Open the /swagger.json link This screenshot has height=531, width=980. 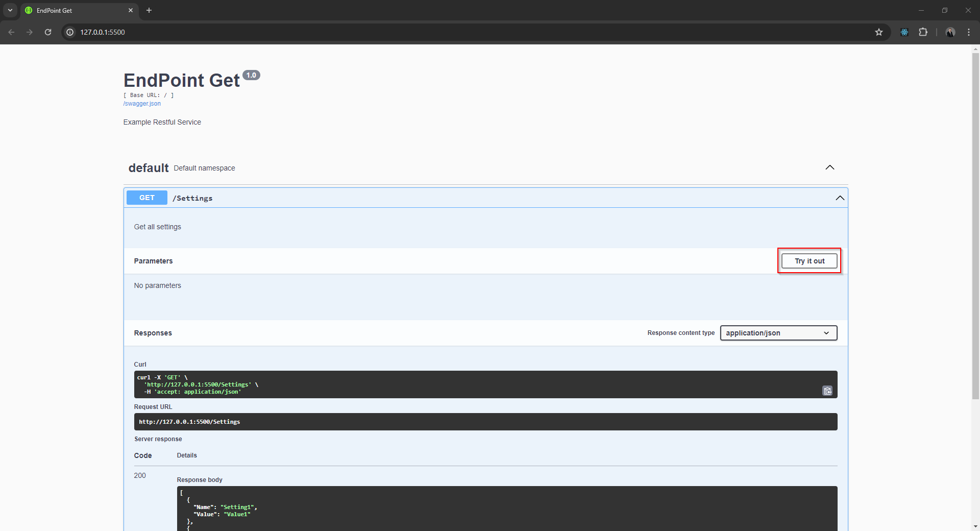click(x=142, y=104)
